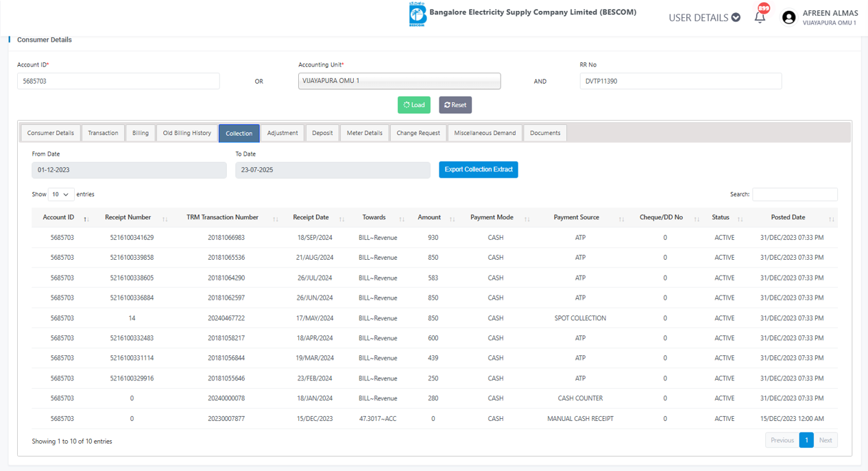Open the Change Request tab

pos(418,133)
